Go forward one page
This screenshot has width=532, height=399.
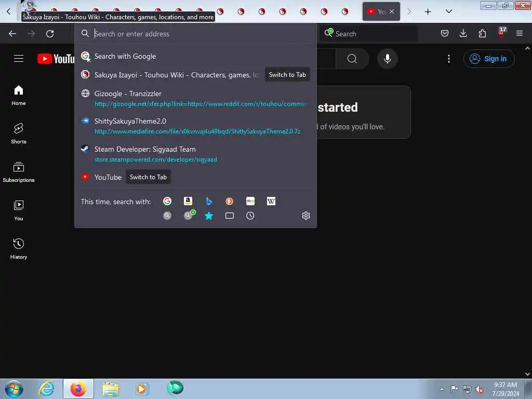point(31,34)
